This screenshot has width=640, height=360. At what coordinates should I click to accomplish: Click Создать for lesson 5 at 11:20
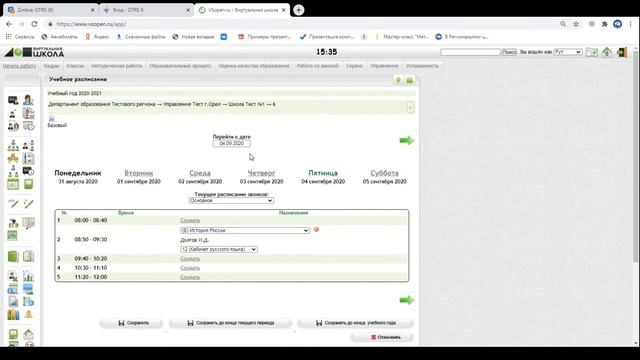(190, 277)
